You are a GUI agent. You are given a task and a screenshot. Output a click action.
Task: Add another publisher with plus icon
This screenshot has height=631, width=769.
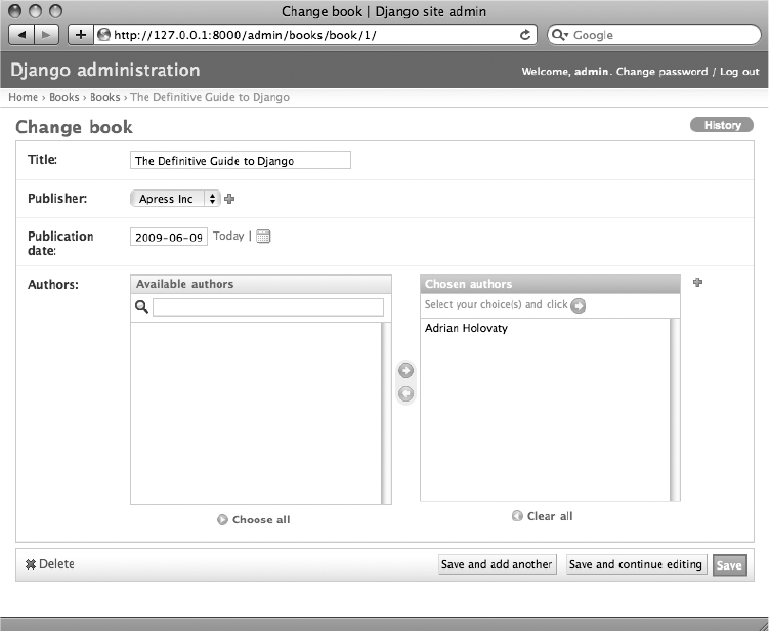[229, 199]
